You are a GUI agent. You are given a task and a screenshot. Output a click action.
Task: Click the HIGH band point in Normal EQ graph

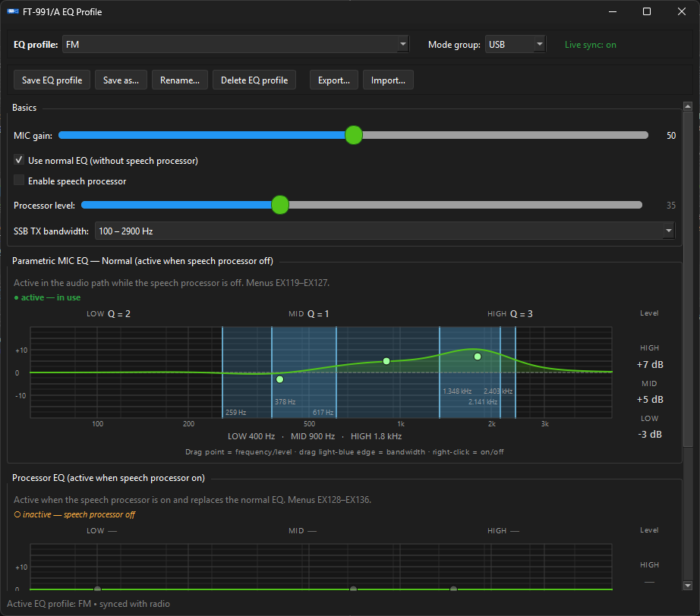pyautogui.click(x=478, y=357)
